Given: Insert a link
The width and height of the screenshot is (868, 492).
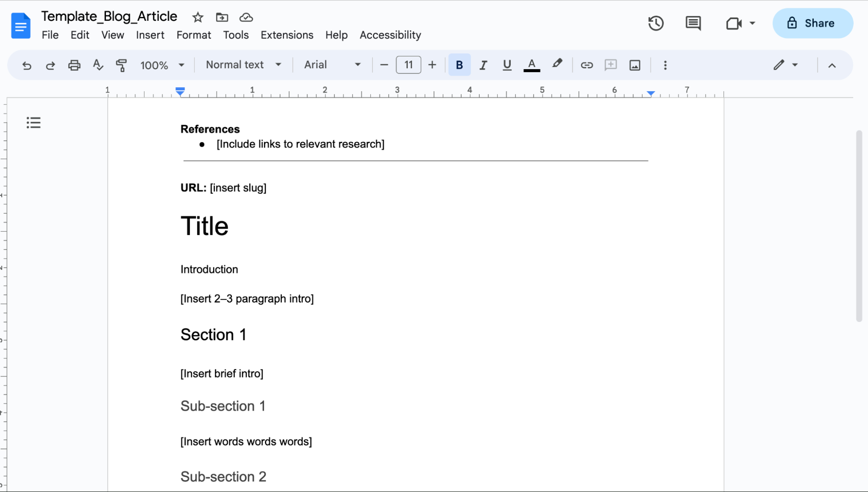Looking at the screenshot, I should click(587, 65).
